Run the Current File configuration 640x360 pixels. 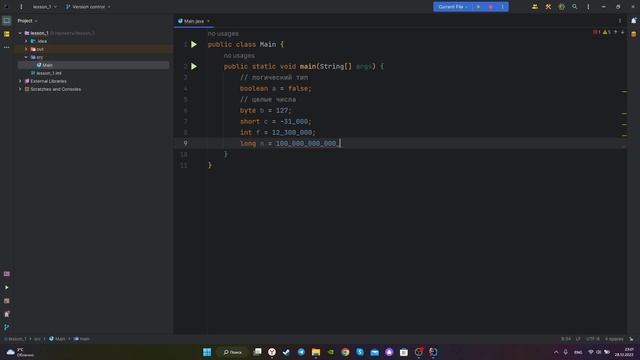[x=478, y=7]
